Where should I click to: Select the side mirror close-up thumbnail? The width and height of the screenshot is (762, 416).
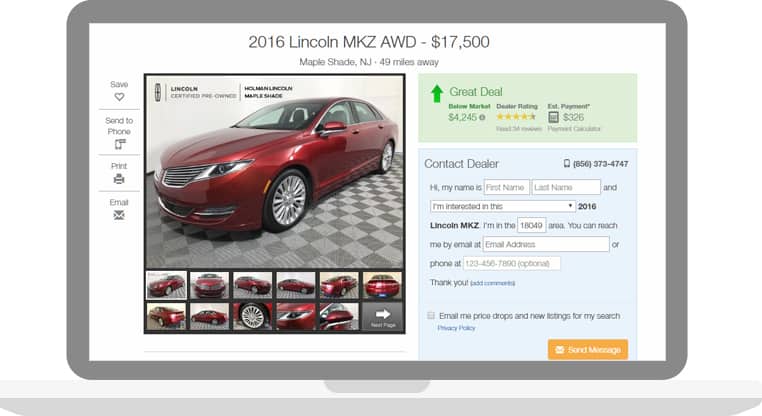point(339,316)
